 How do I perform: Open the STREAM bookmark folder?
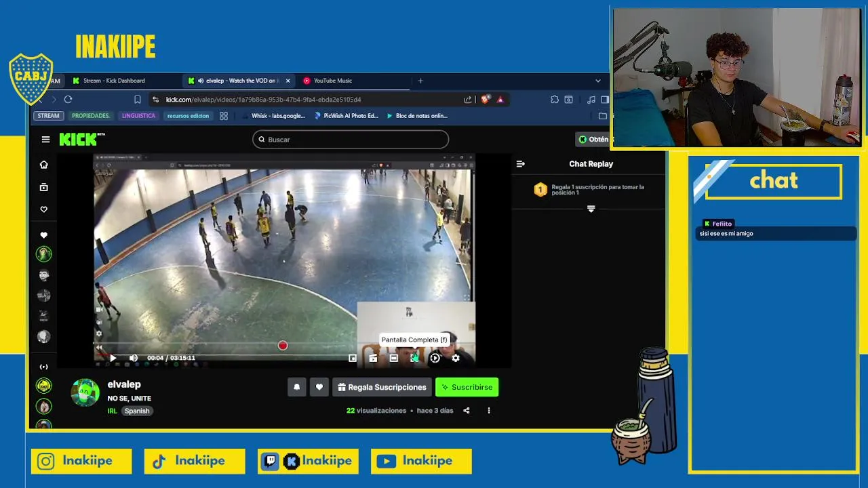point(48,116)
